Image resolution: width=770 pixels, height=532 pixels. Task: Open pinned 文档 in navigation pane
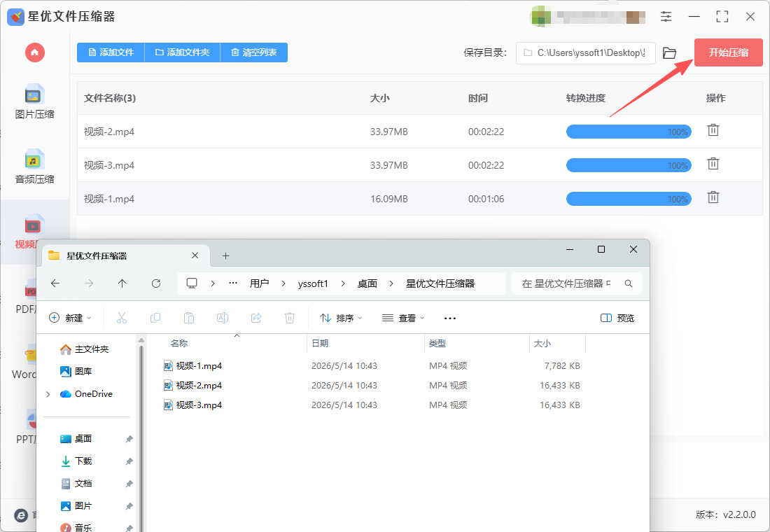(76, 484)
